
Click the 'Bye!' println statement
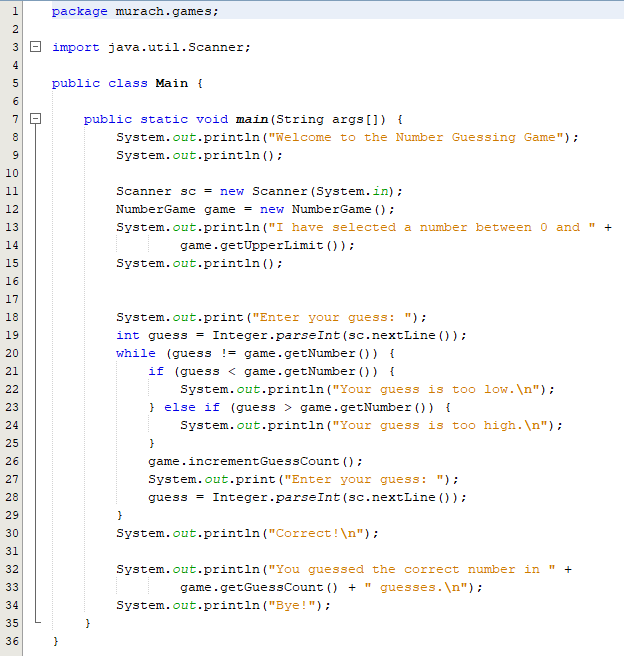223,605
